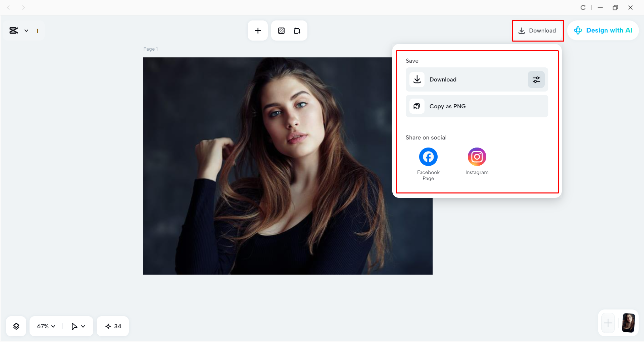
Task: Select the portrait page thumbnail
Action: [628, 323]
